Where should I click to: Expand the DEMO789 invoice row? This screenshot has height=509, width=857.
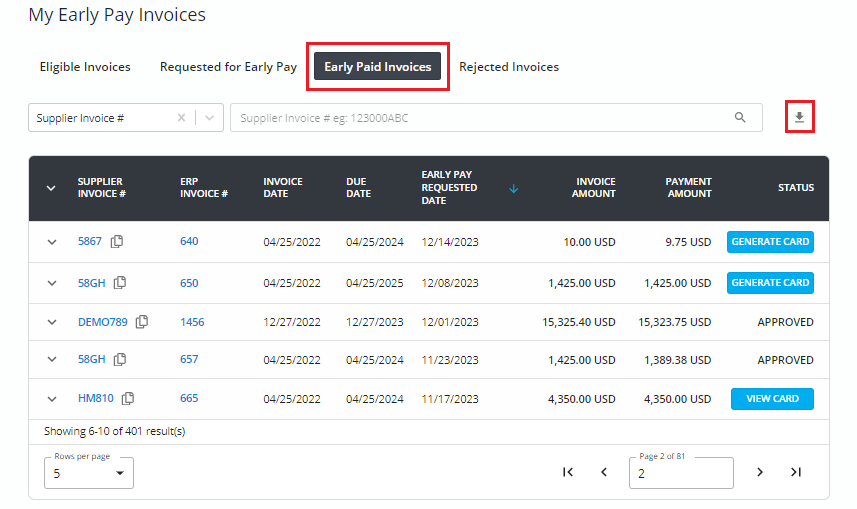(52, 322)
